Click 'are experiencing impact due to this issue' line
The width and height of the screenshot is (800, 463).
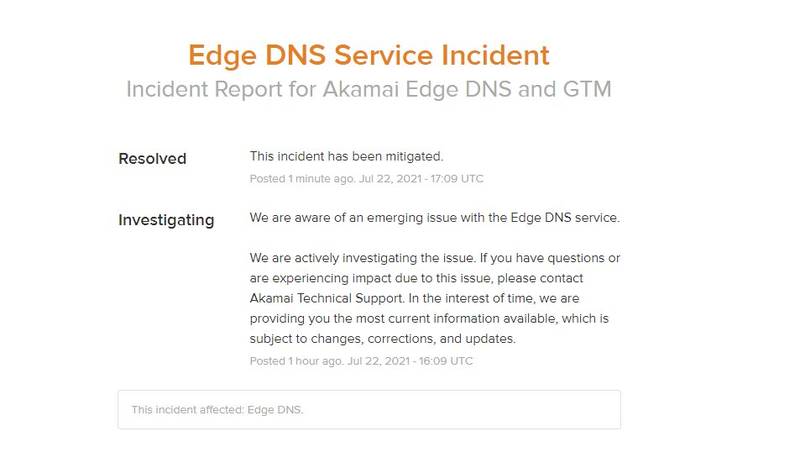[416, 278]
